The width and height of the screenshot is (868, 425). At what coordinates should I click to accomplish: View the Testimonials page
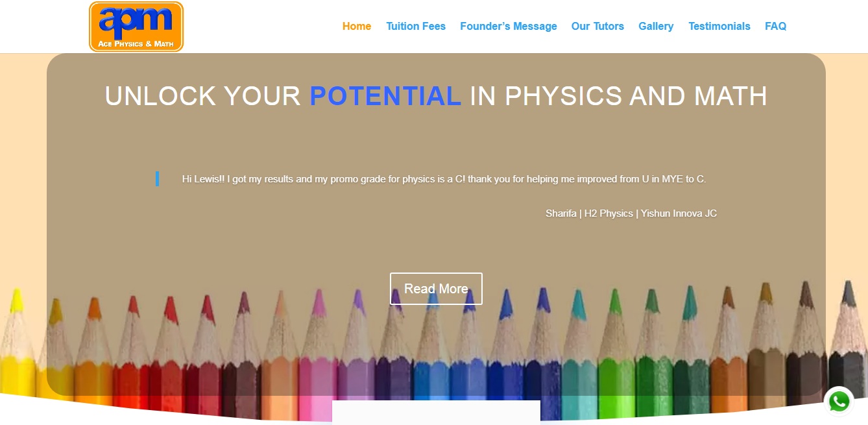pos(719,27)
